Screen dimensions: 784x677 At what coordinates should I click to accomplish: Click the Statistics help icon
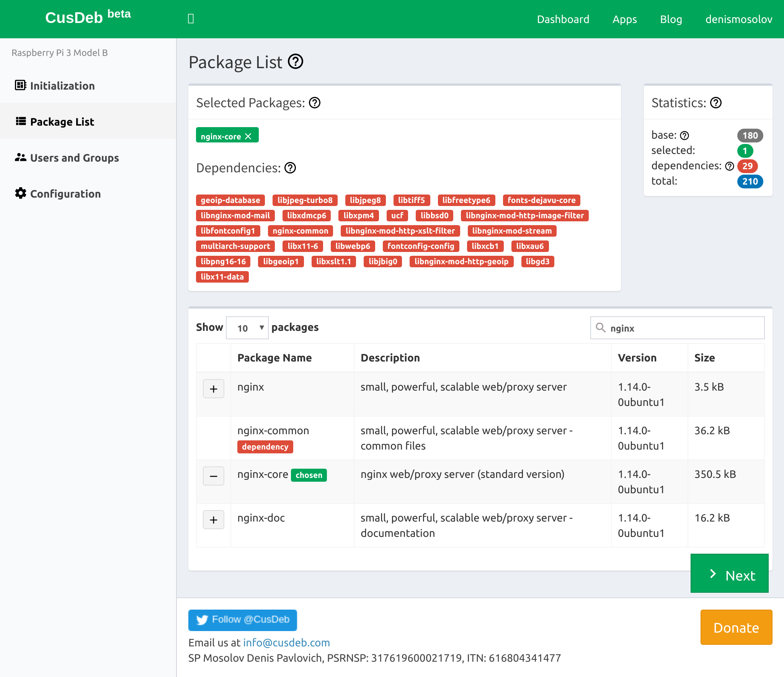coord(715,103)
